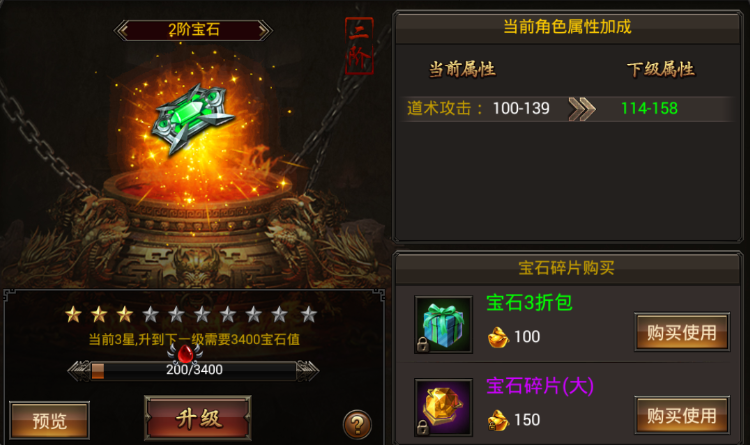Click the gold ingot icon beside 100
The width and height of the screenshot is (750, 445).
coord(498,337)
